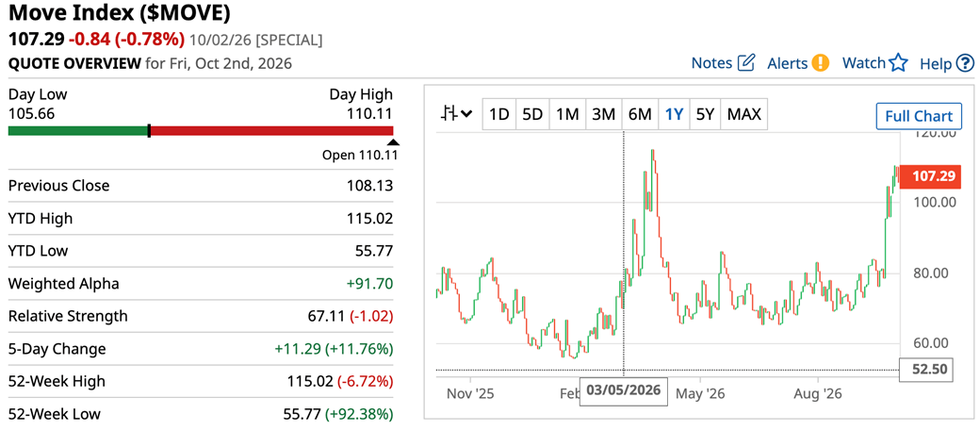Click the Weighted Alpha value +91.70
Image resolution: width=980 pixels, height=431 pixels.
370,284
